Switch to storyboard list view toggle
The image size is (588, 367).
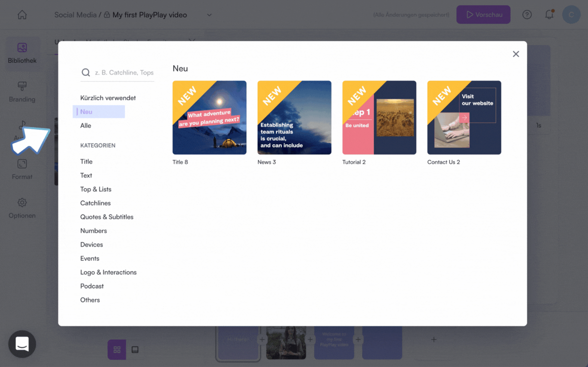(x=135, y=350)
